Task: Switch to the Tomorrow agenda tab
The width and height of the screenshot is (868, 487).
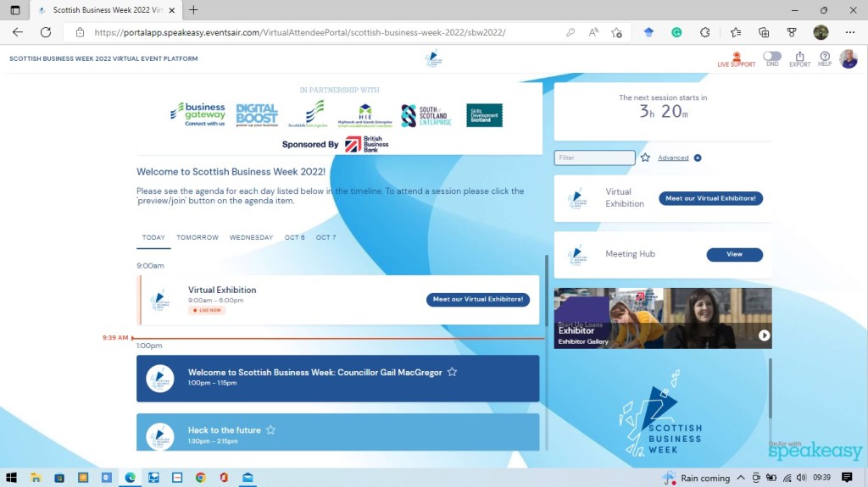Action: tap(198, 237)
